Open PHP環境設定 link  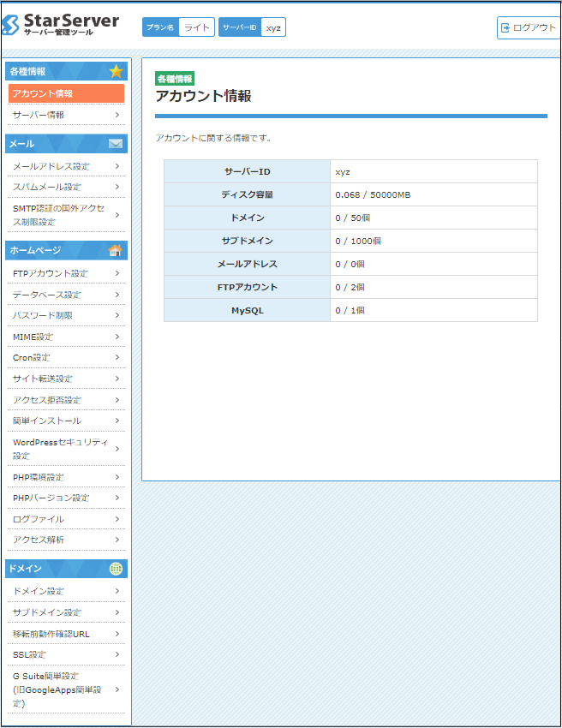[67, 477]
